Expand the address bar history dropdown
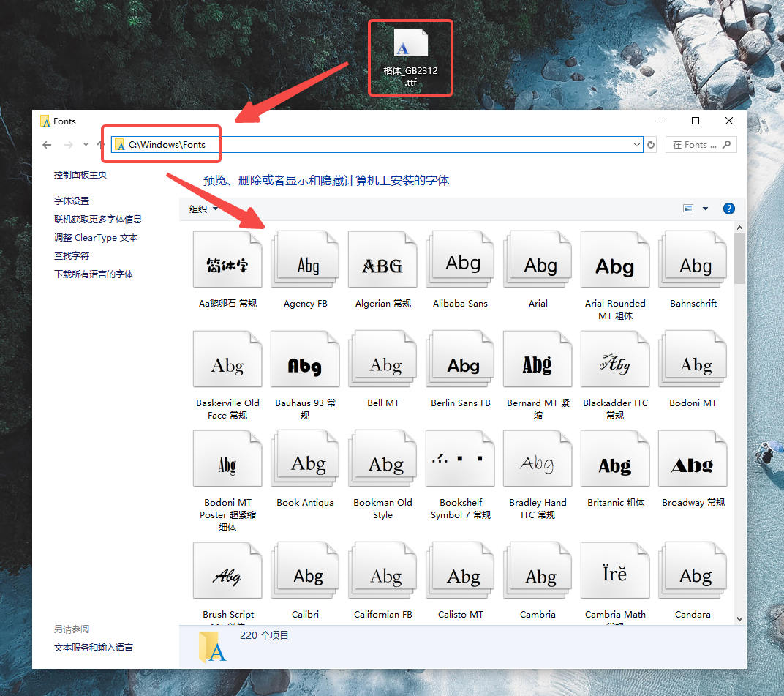This screenshot has height=696, width=784. pos(637,145)
